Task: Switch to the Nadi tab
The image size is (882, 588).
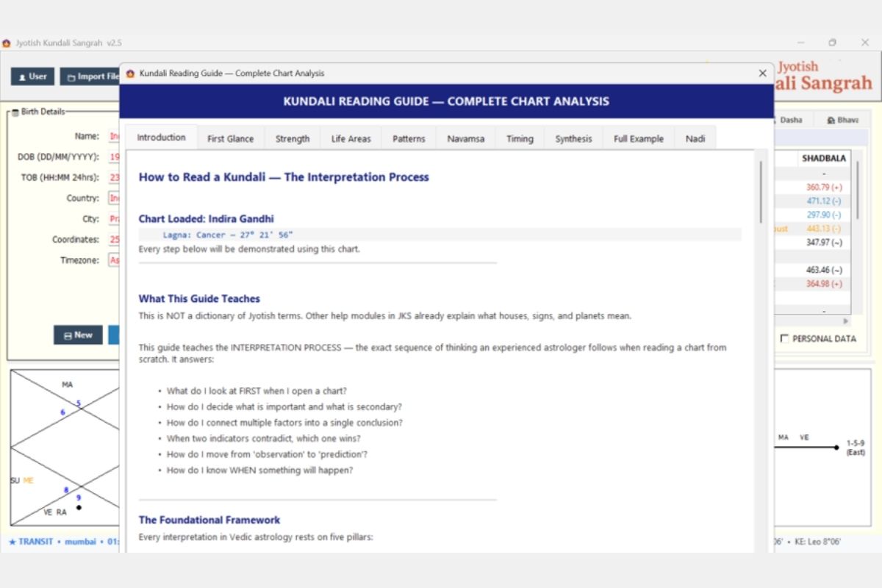Action: (695, 139)
